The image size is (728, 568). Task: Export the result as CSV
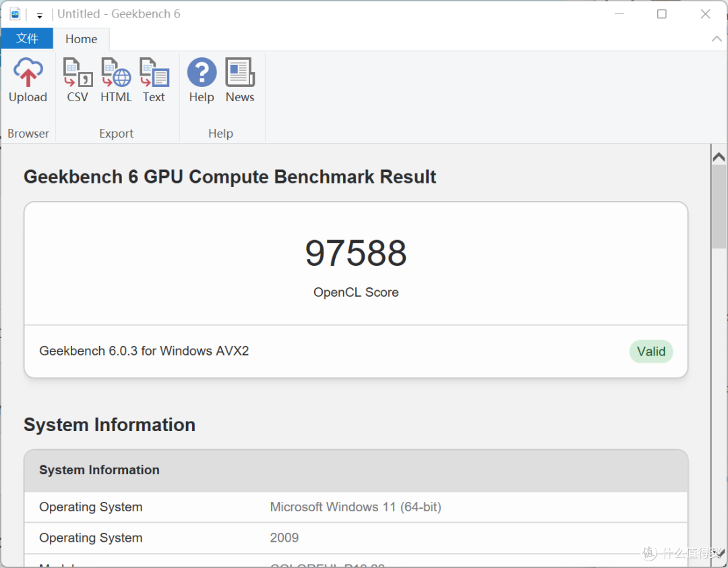[78, 80]
